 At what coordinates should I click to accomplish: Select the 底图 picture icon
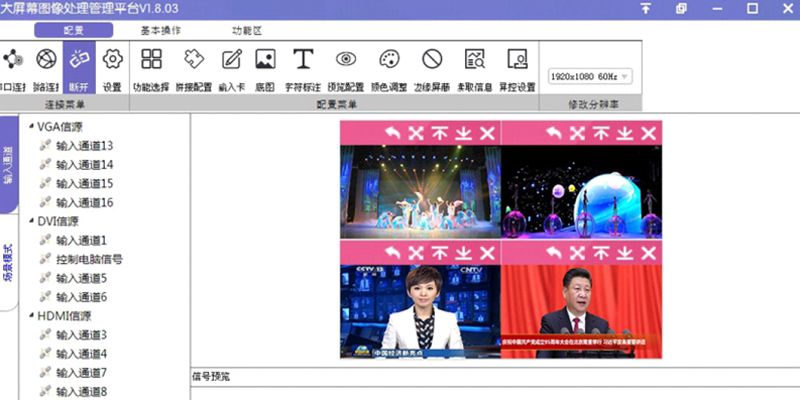[x=265, y=66]
